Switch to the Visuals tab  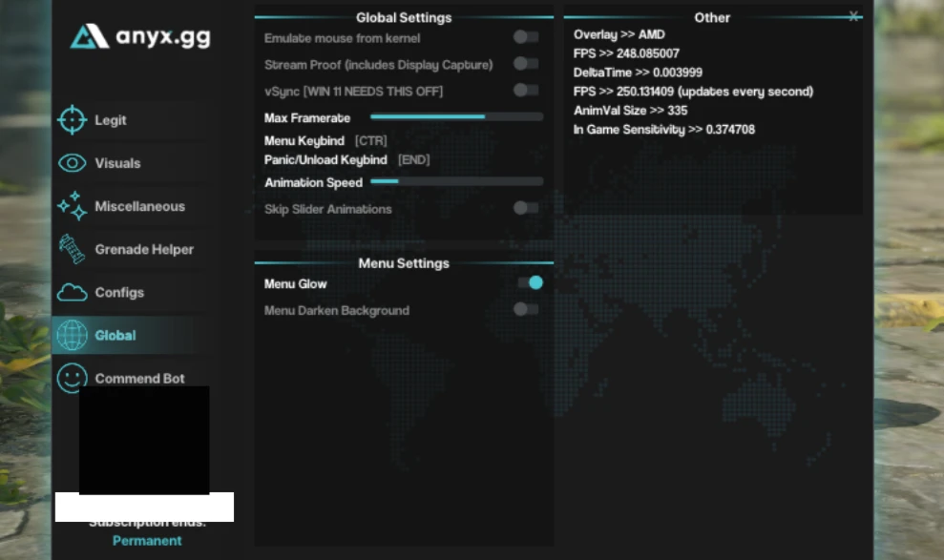coord(133,163)
